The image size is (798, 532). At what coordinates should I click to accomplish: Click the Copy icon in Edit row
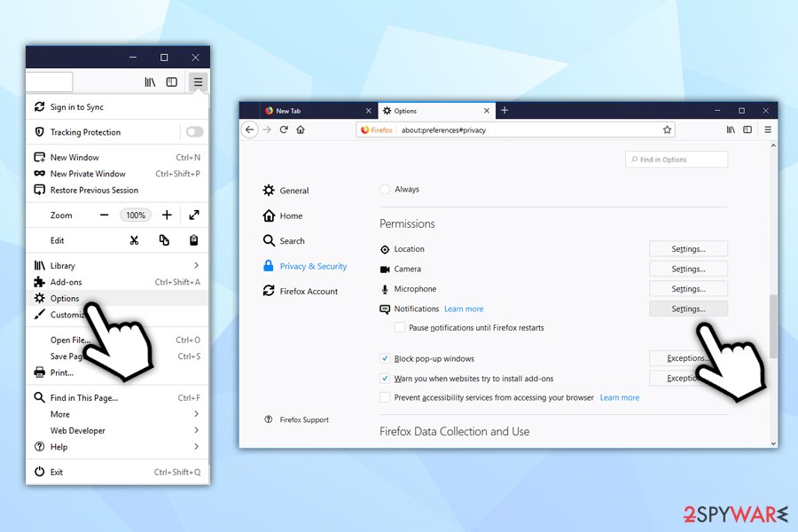tap(164, 240)
